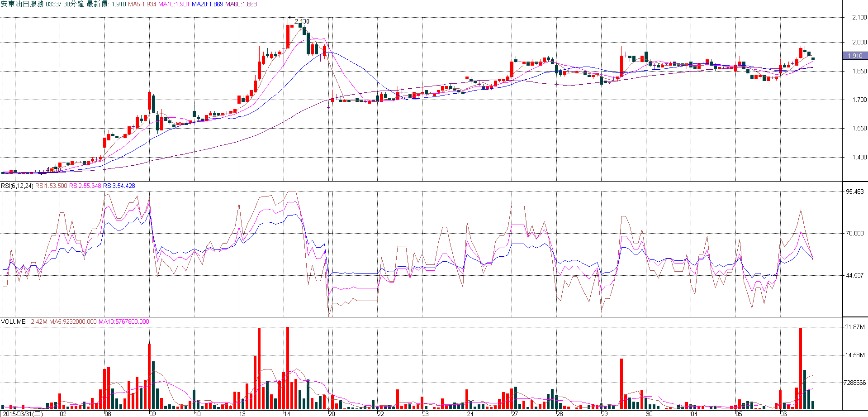The height and width of the screenshot is (417, 868).
Task: Select date marker 27 on time axis
Action: [515, 413]
